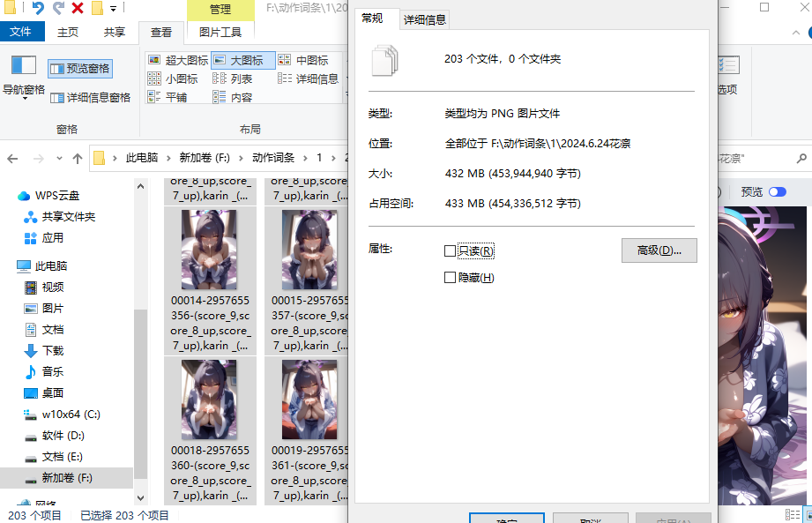Open 音乐 folder in navigation pane

click(44, 372)
